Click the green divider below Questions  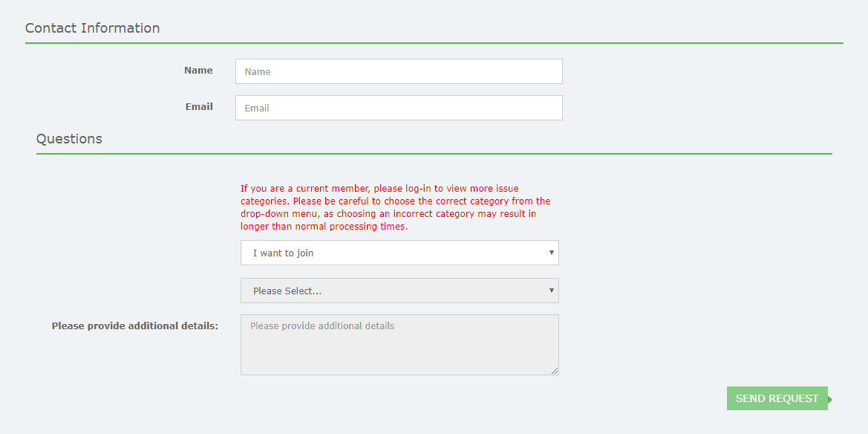434,154
